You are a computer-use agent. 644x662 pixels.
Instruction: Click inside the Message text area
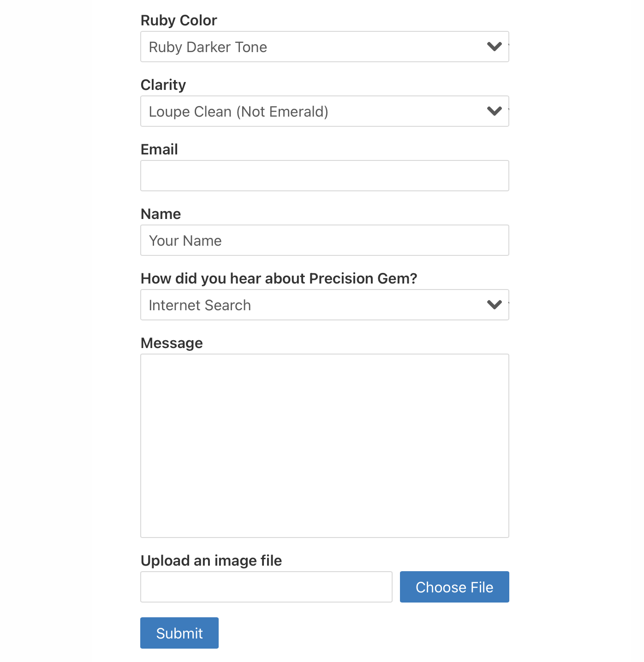point(324,445)
